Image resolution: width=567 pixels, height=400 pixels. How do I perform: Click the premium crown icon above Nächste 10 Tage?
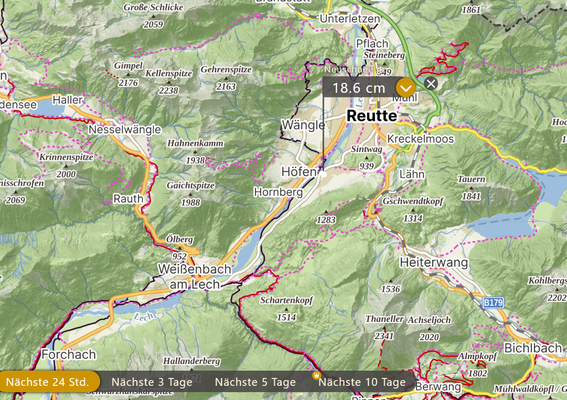(316, 375)
